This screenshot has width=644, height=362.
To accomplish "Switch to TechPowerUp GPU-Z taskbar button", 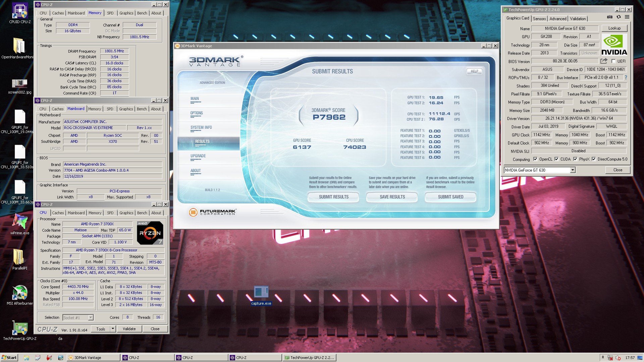I will click(309, 358).
